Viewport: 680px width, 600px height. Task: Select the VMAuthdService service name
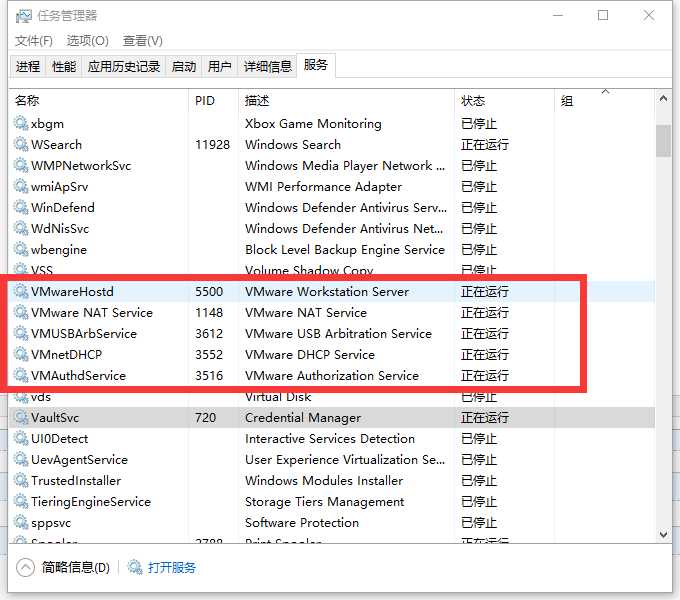78,375
